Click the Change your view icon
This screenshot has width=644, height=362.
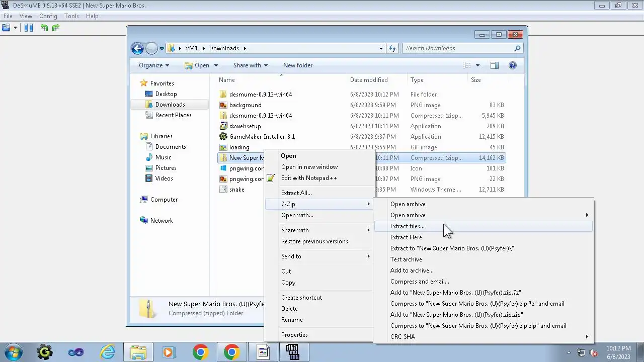[467, 65]
